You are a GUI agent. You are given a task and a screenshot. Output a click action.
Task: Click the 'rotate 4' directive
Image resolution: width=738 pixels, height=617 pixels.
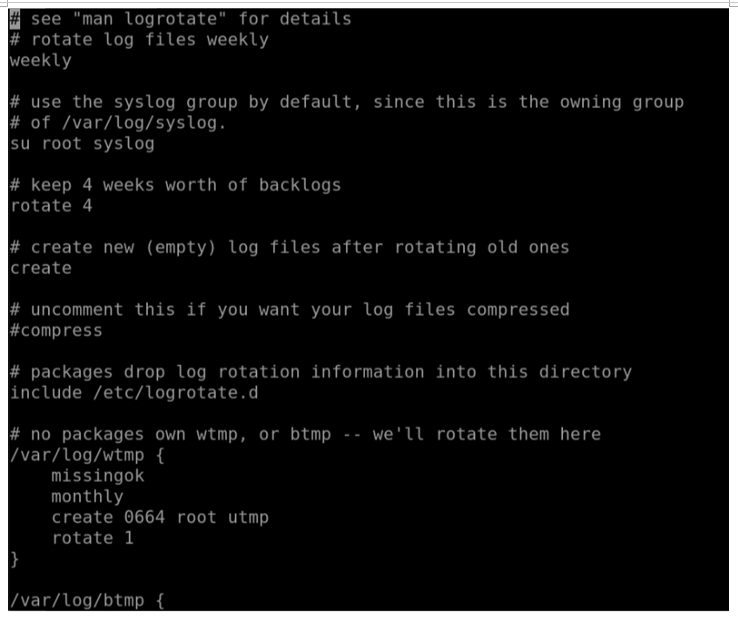coord(51,206)
